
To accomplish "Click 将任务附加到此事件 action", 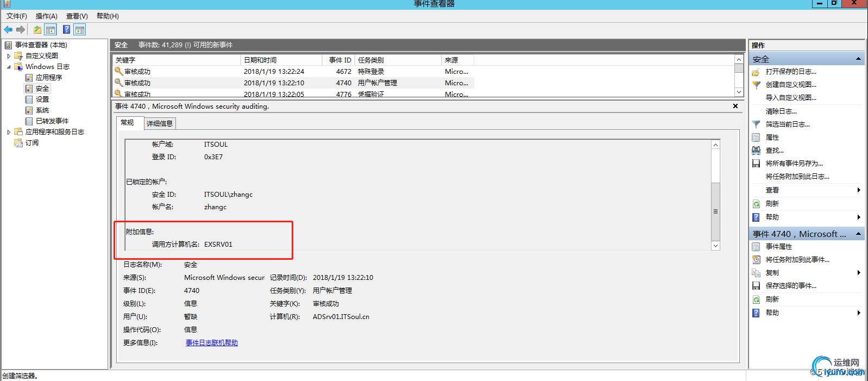I will 797,260.
